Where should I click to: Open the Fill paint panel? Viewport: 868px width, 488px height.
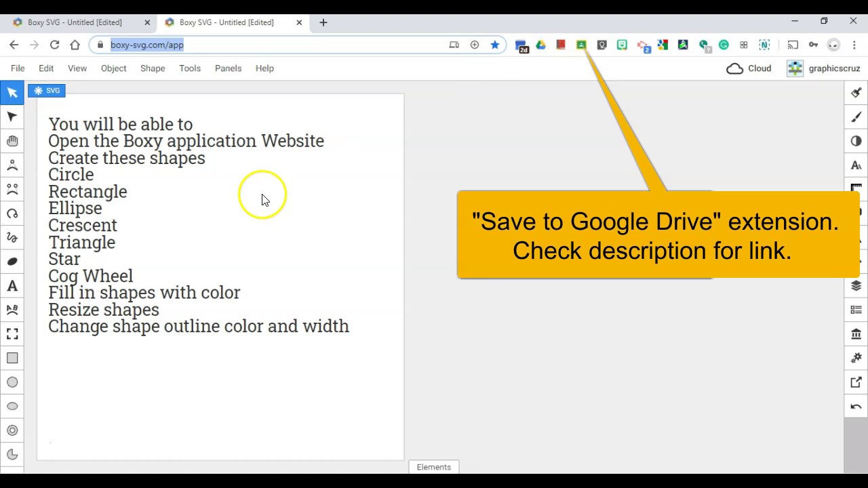click(856, 93)
